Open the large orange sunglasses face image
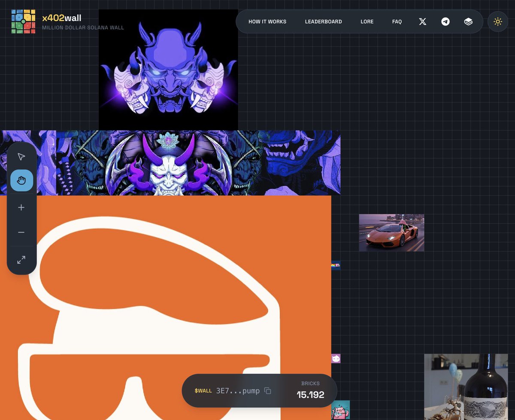The height and width of the screenshot is (420, 515). [166, 307]
